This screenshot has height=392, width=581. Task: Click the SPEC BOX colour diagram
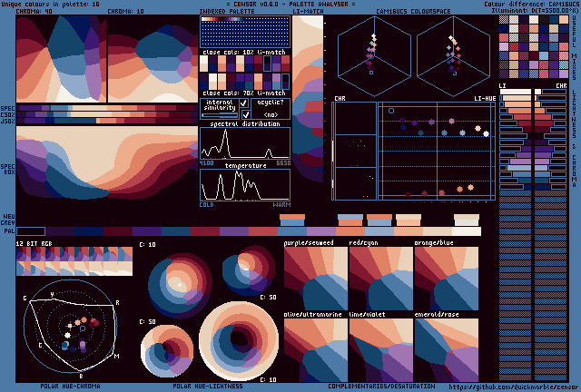(107, 163)
